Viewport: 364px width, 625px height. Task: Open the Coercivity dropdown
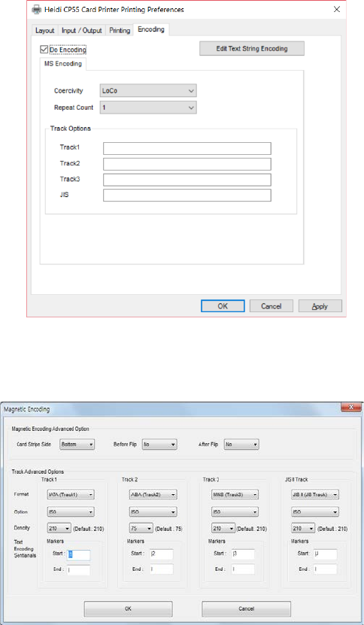[148, 90]
